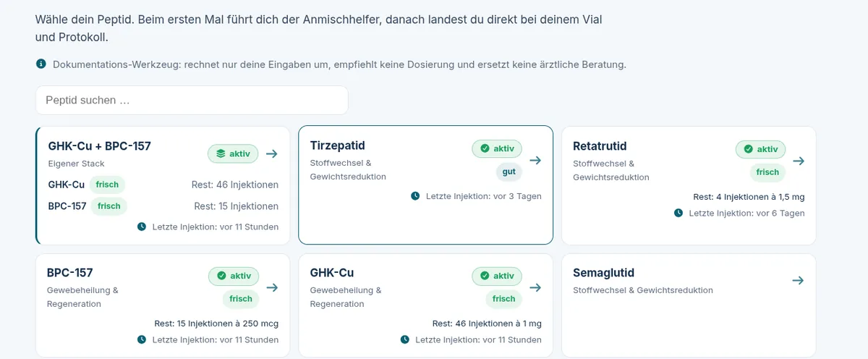Open Semaglutid using its arrow icon
Image resolution: width=868 pixels, height=359 pixels.
[x=798, y=280]
